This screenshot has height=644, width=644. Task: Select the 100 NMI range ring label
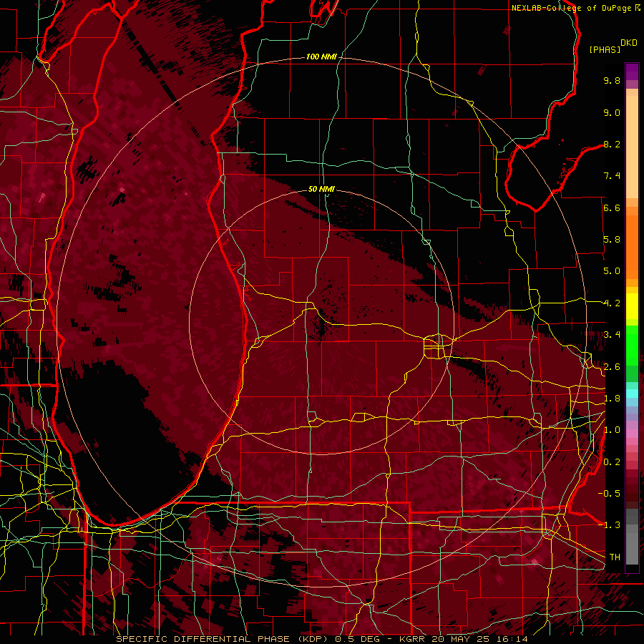(321, 57)
